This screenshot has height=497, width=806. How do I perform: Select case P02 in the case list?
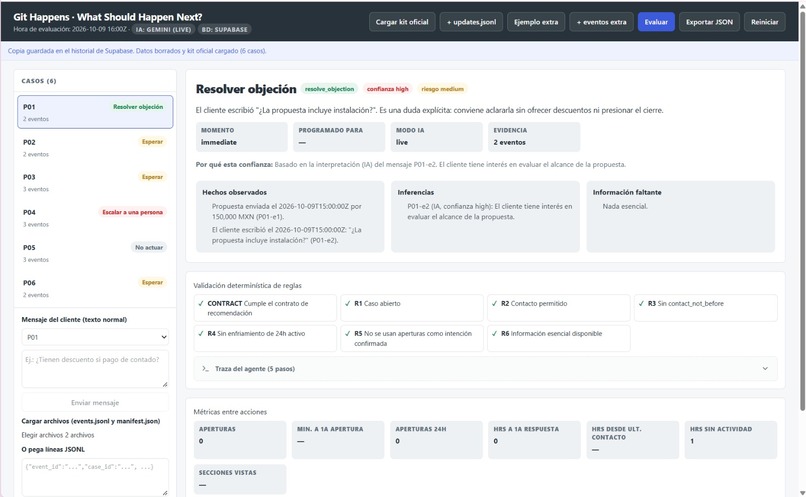pyautogui.click(x=95, y=148)
